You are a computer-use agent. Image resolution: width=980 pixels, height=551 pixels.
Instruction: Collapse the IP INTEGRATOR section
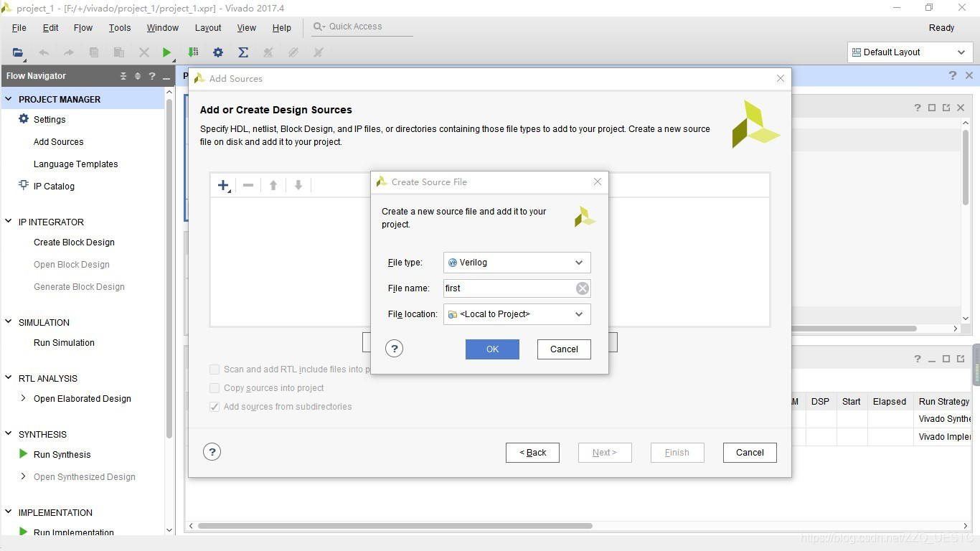click(9, 222)
